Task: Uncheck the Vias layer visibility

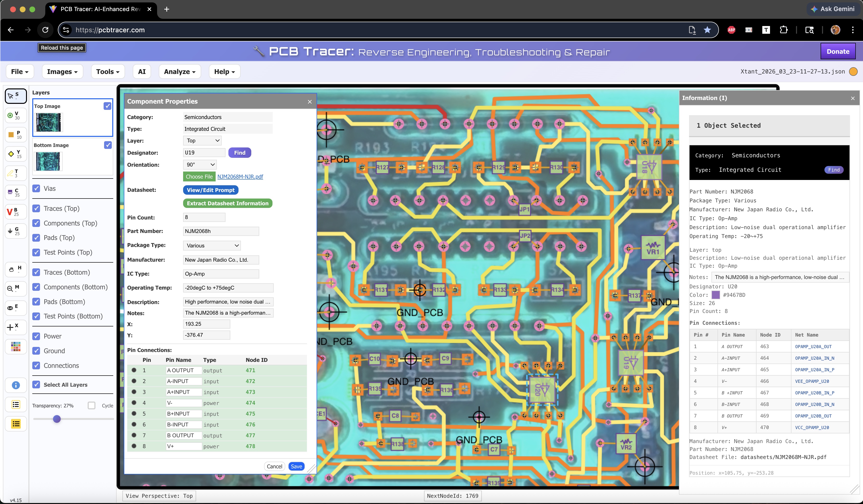Action: (x=36, y=188)
